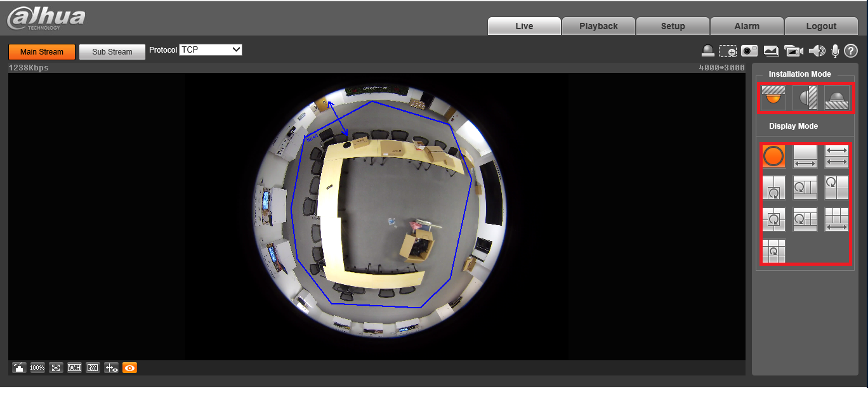
Task: Select ground mount installation mode
Action: (837, 98)
